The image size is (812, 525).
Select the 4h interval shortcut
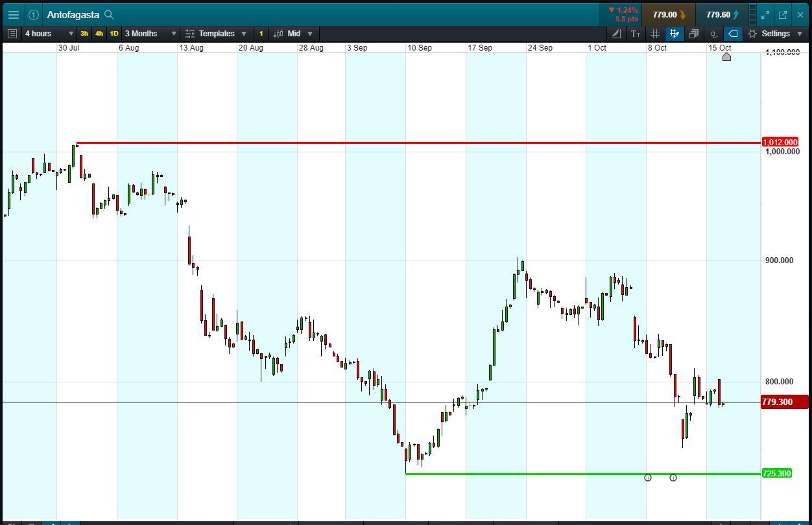99,34
